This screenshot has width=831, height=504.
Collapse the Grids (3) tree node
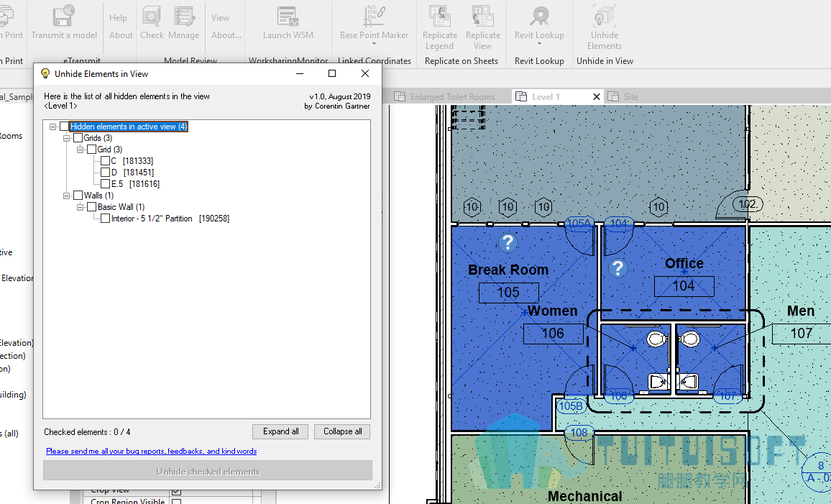click(x=67, y=138)
